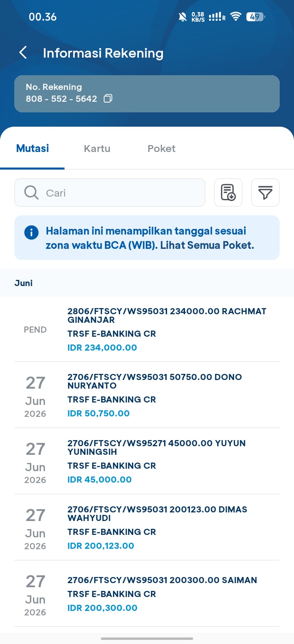Focus the Cari search field
The image size is (294, 644).
click(110, 192)
